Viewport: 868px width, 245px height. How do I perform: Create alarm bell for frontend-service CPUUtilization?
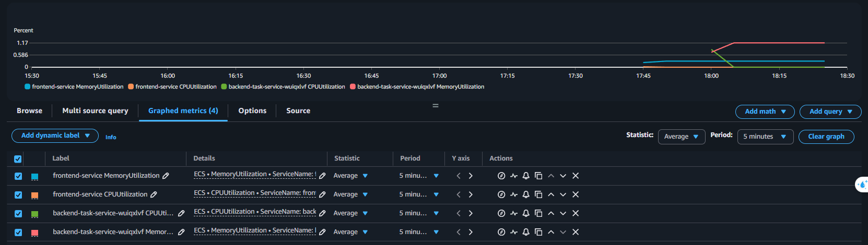click(x=526, y=194)
